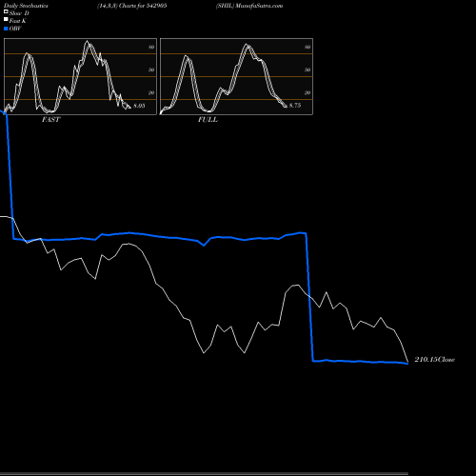Click the '(SHIL) MunafaSutra.com' text
This screenshot has width=476, height=476.
pyautogui.click(x=249, y=6)
